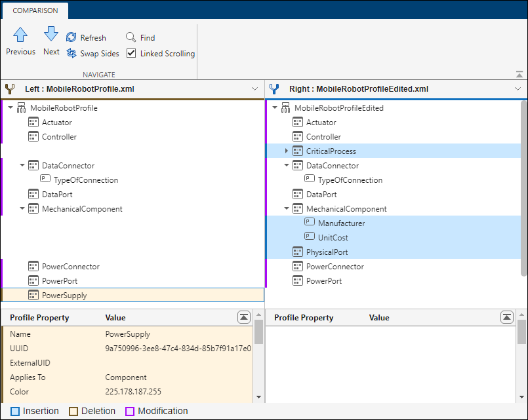Screen dimensions: 528x420
Task: Click the Swap Sides icon
Action: pos(71,54)
